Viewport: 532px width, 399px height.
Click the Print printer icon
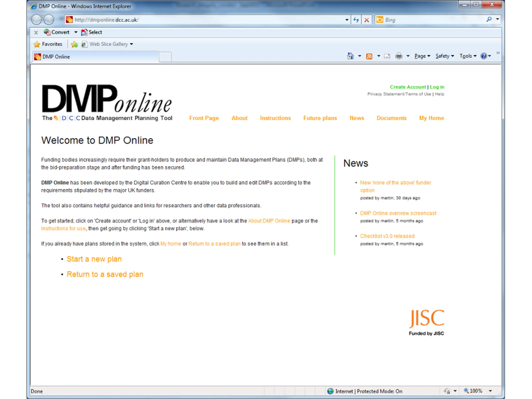click(399, 56)
